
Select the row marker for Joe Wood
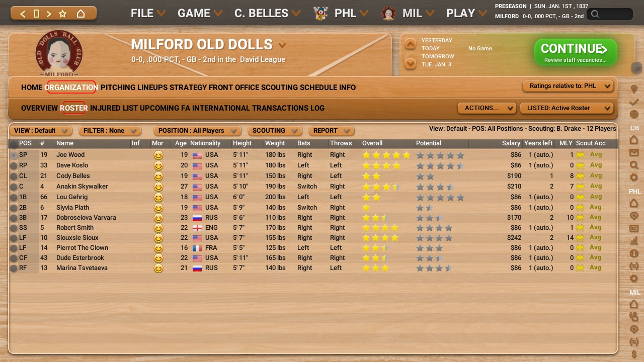pos(14,155)
